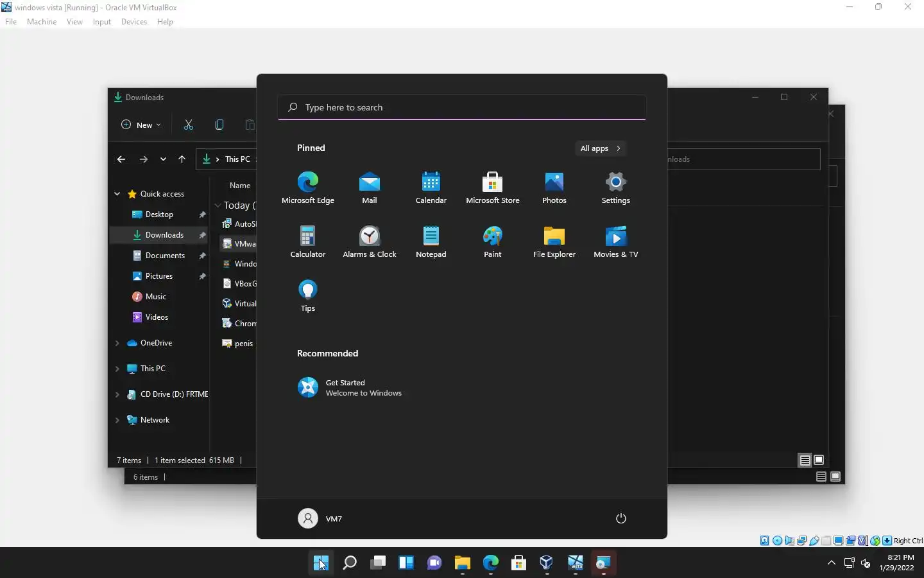Expand the CD Drive (D:) node
Image resolution: width=924 pixels, height=578 pixels.
coord(117,394)
